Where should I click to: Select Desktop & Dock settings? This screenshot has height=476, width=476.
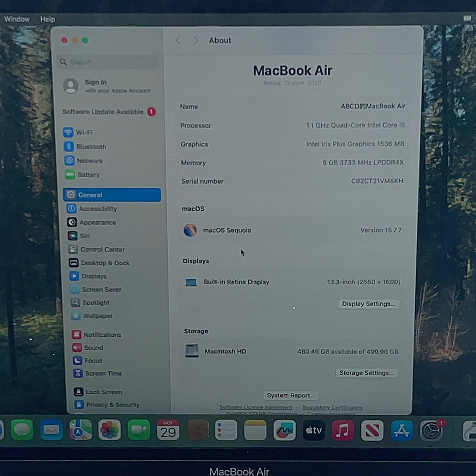pyautogui.click(x=99, y=263)
